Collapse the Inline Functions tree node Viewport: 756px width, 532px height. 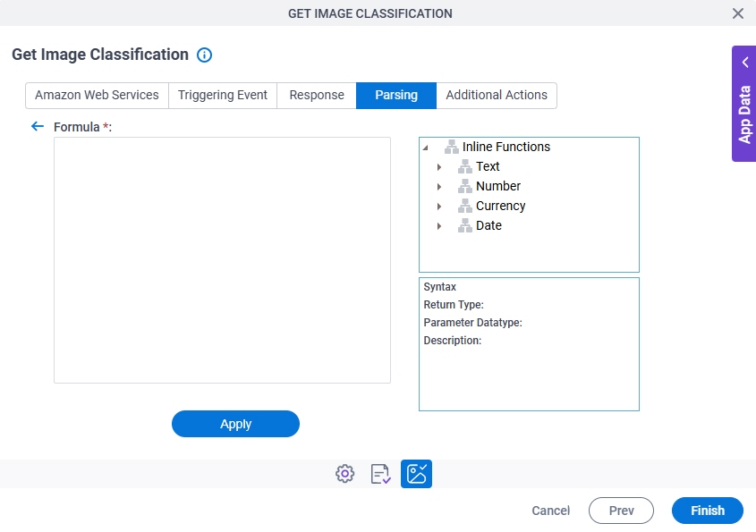pyautogui.click(x=425, y=148)
